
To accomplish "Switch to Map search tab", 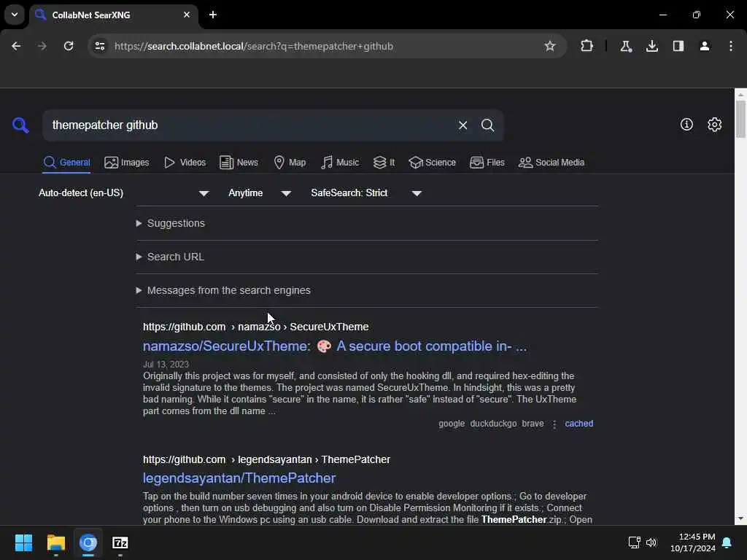I will click(290, 163).
